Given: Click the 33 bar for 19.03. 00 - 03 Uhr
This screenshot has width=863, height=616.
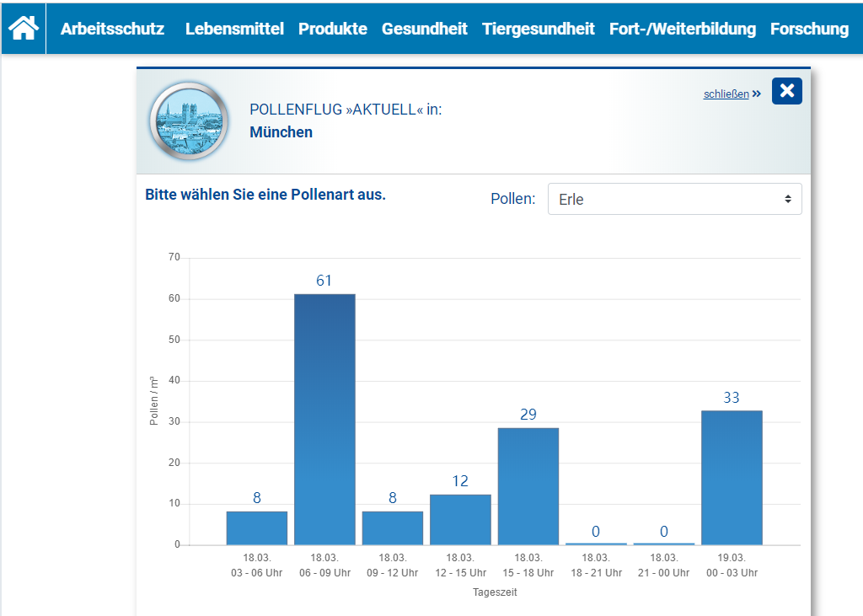Looking at the screenshot, I should (732, 478).
